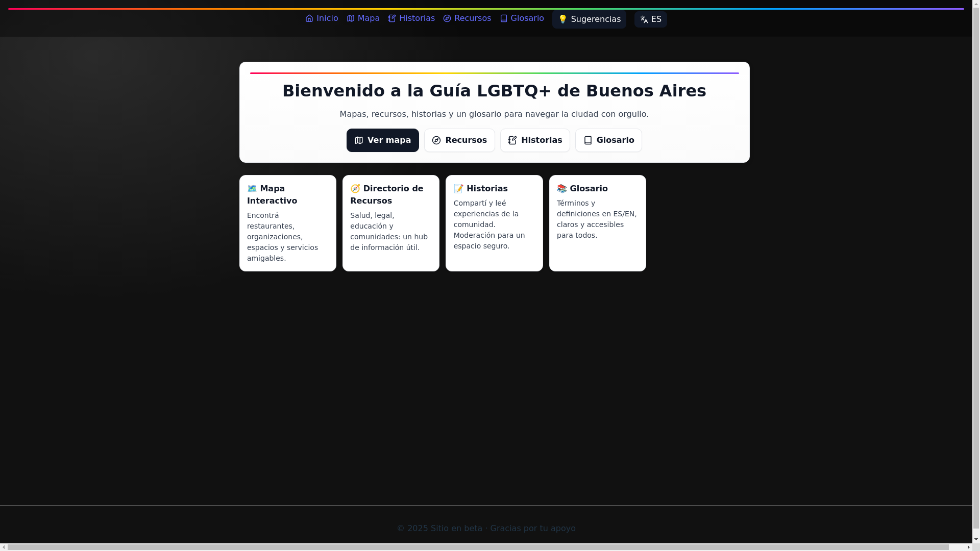Click the horizontal scrollbar left arrow
Image resolution: width=980 pixels, height=551 pixels.
[4, 547]
